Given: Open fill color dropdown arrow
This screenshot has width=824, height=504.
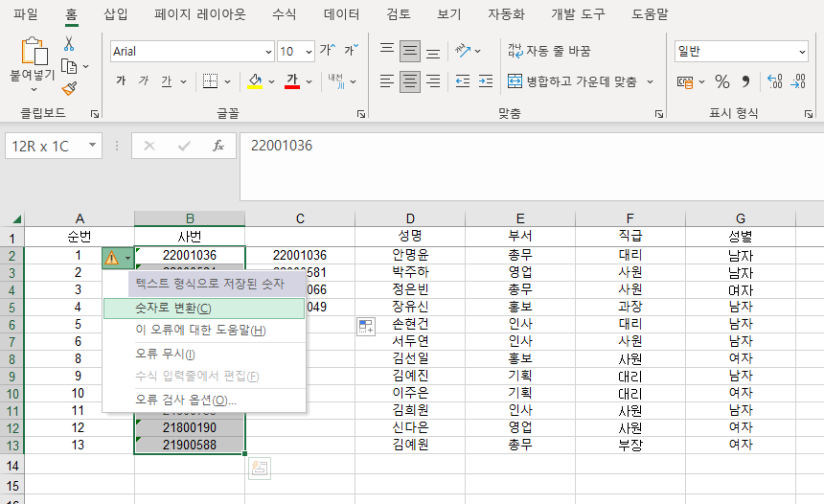Looking at the screenshot, I should click(x=272, y=81).
